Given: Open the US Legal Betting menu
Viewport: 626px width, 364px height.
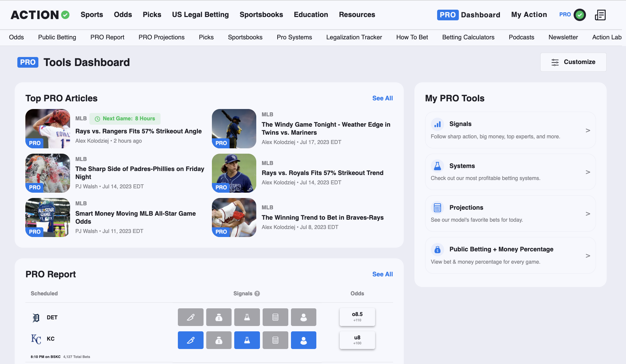Looking at the screenshot, I should point(200,15).
